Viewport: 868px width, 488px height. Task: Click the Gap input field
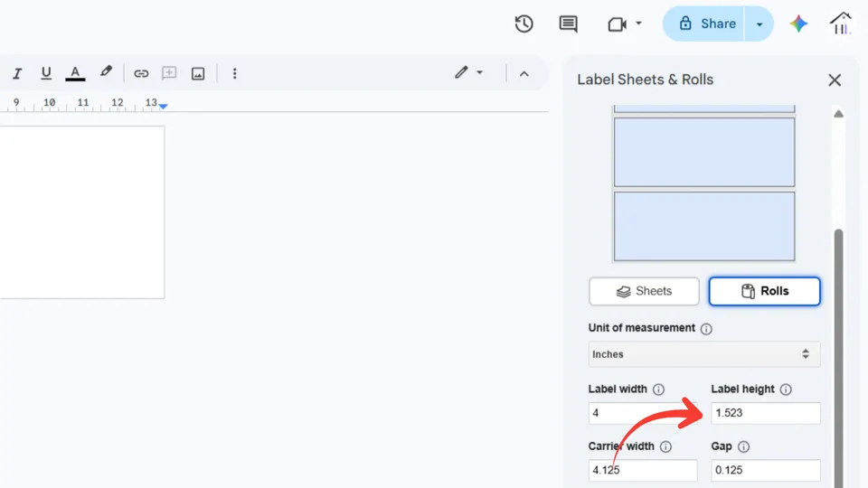[x=766, y=470]
